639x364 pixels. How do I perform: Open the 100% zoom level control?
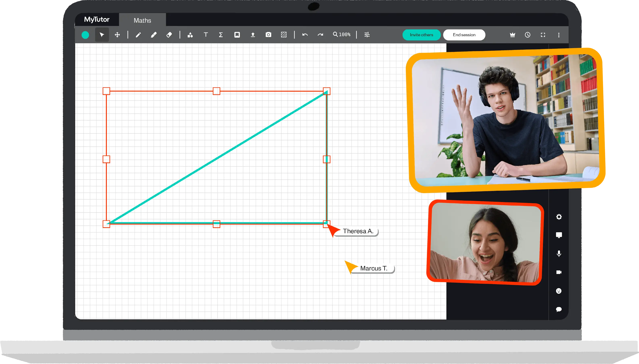click(x=341, y=34)
